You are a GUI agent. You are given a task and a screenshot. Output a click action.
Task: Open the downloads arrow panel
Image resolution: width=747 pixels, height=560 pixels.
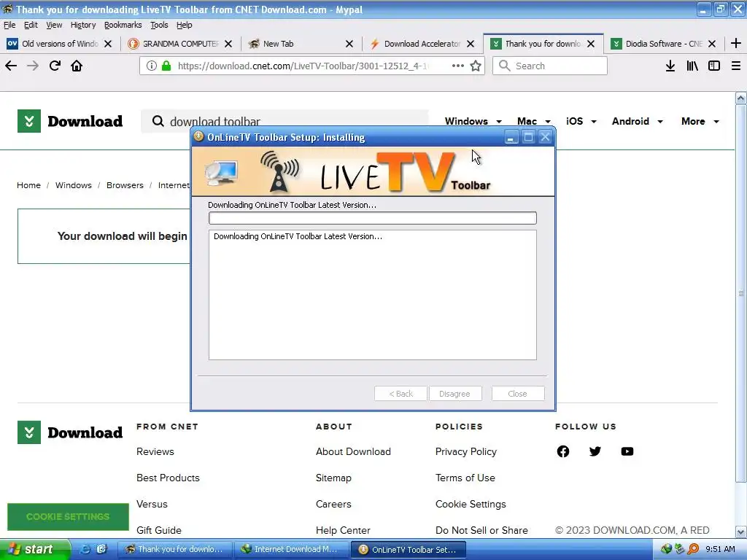(670, 66)
